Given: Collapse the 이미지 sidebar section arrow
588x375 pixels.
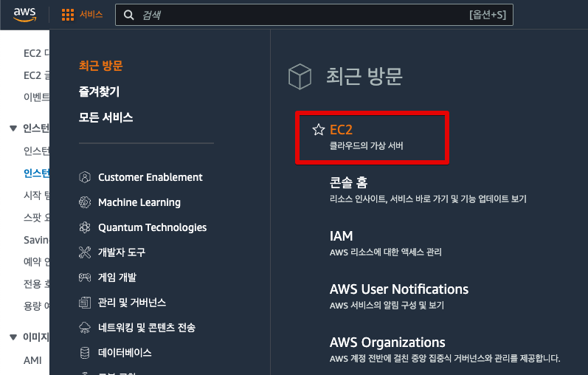Looking at the screenshot, I should [x=13, y=337].
